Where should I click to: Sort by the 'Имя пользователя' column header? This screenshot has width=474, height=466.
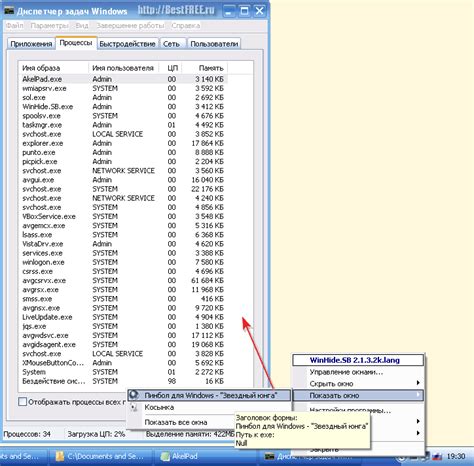123,68
